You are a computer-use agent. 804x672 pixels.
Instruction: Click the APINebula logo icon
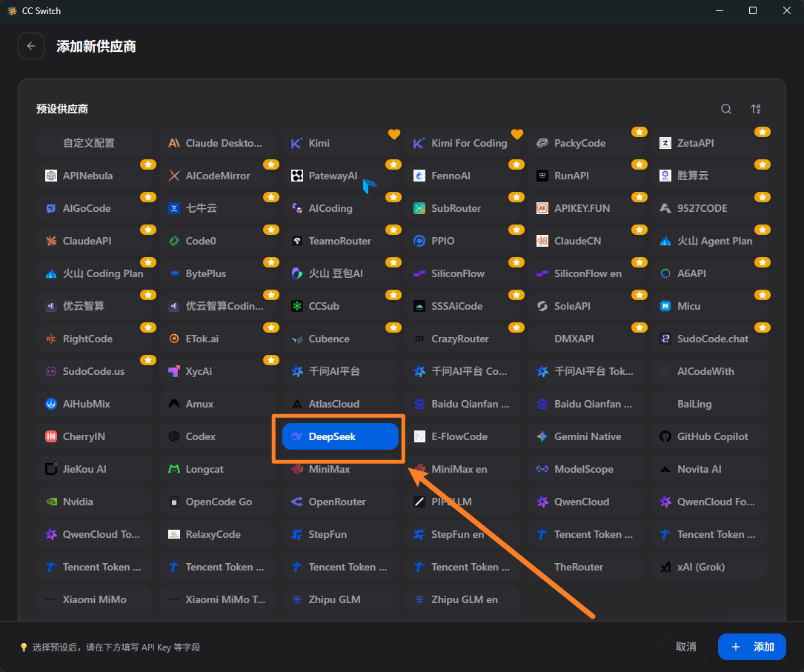click(x=51, y=176)
